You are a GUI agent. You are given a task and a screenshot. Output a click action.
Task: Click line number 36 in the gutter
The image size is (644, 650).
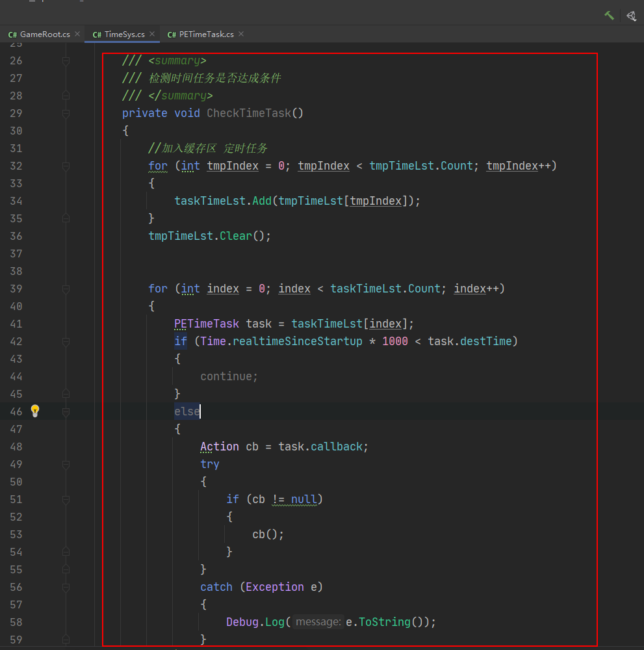(16, 236)
